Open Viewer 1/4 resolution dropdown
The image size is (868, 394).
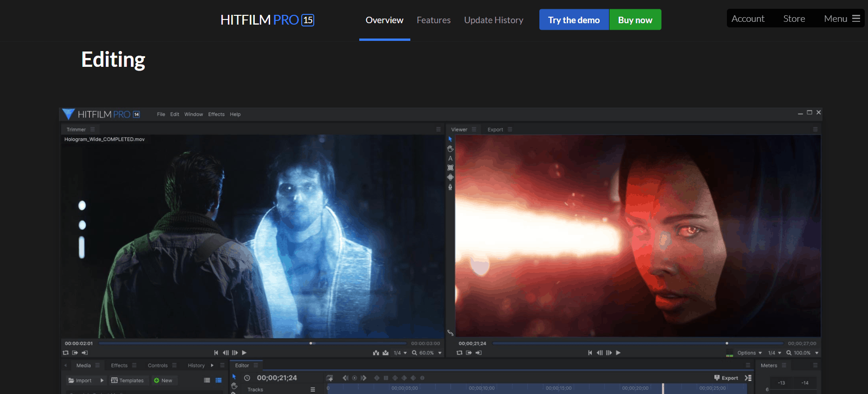pos(774,353)
